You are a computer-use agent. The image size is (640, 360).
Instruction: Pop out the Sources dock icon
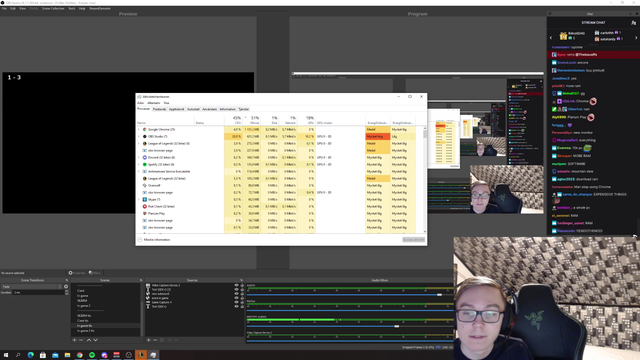[x=241, y=280]
